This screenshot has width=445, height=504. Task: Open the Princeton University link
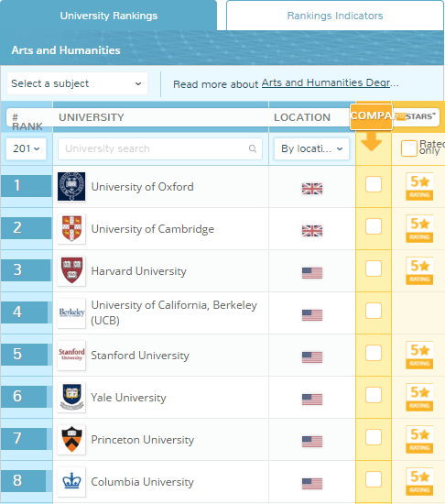[x=143, y=439]
